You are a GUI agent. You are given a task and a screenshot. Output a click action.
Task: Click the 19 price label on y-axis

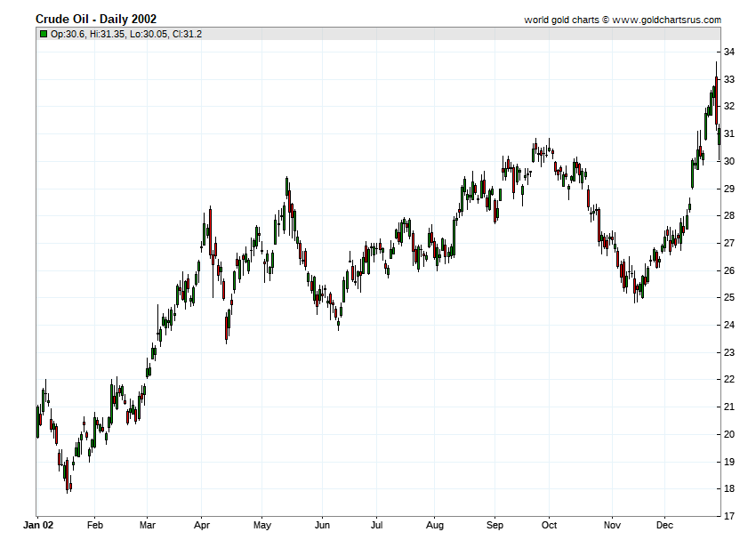[729, 462]
